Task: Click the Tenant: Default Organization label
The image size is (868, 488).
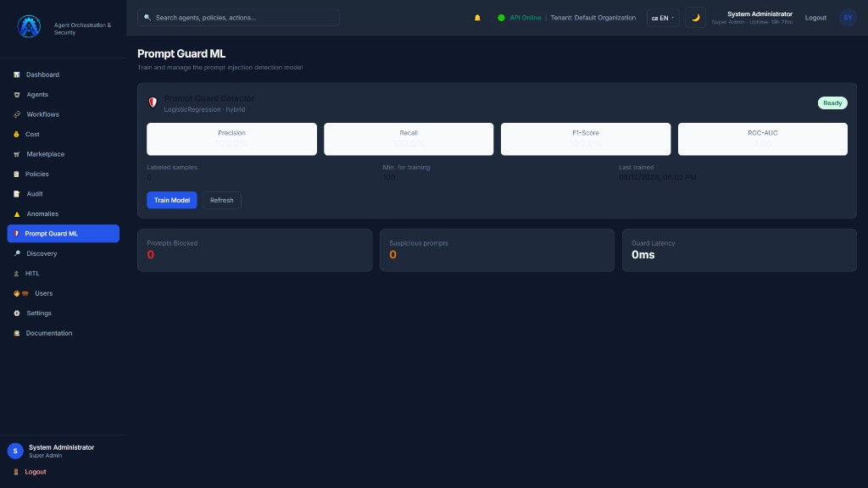Action: [x=593, y=18]
